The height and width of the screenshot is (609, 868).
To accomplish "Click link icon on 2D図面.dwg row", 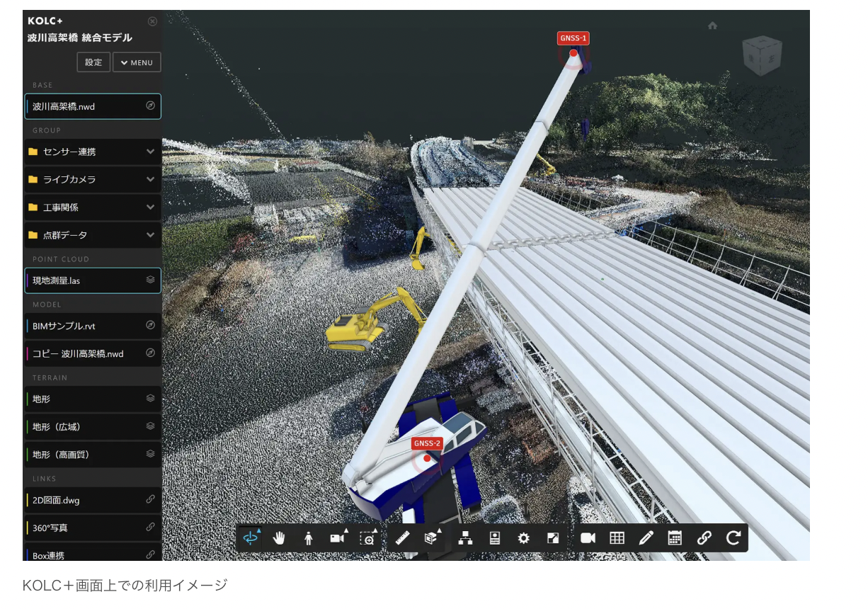I will click(x=150, y=499).
